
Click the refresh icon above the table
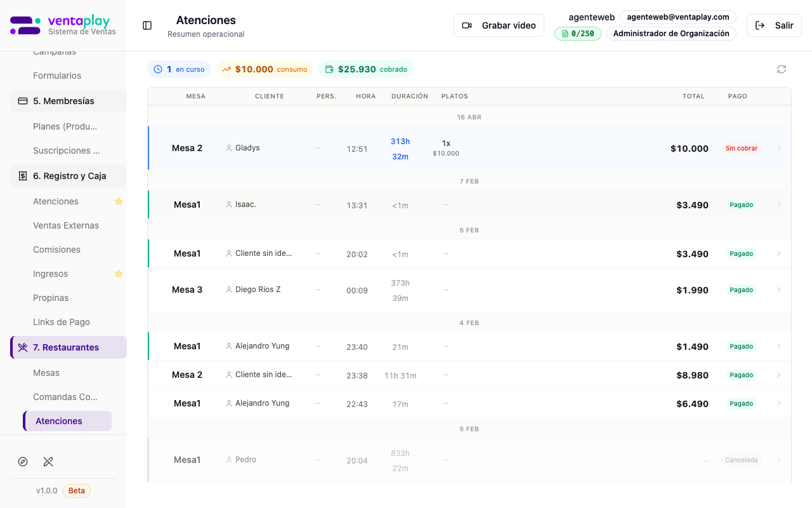[782, 69]
